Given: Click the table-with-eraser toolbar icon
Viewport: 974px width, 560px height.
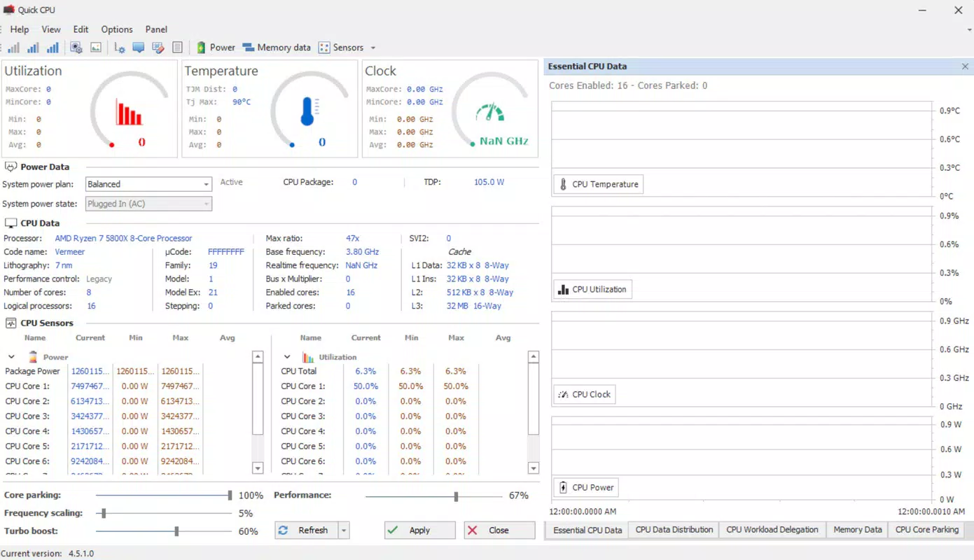Looking at the screenshot, I should point(158,48).
